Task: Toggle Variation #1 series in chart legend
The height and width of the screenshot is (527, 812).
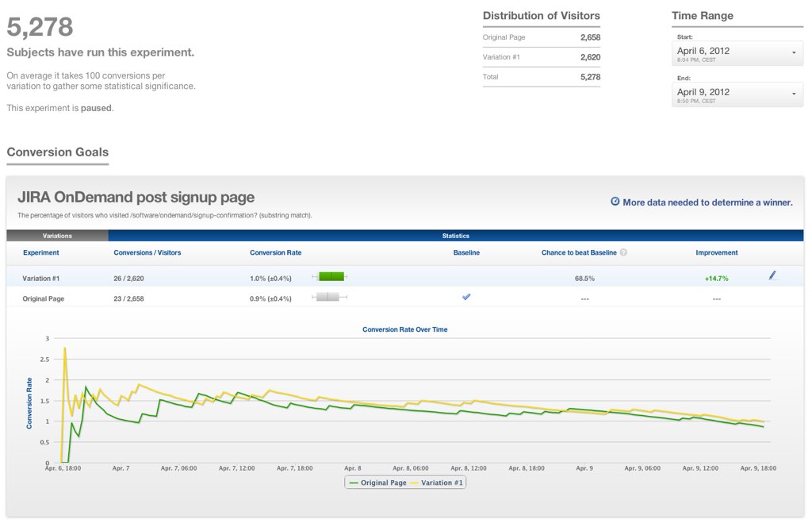Action: click(x=437, y=483)
